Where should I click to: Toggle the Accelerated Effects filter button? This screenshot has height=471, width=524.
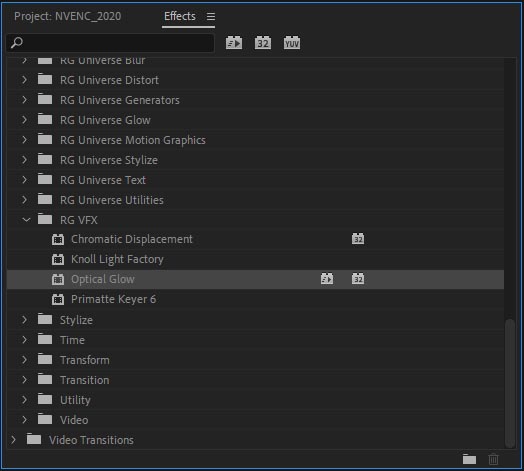(x=234, y=43)
